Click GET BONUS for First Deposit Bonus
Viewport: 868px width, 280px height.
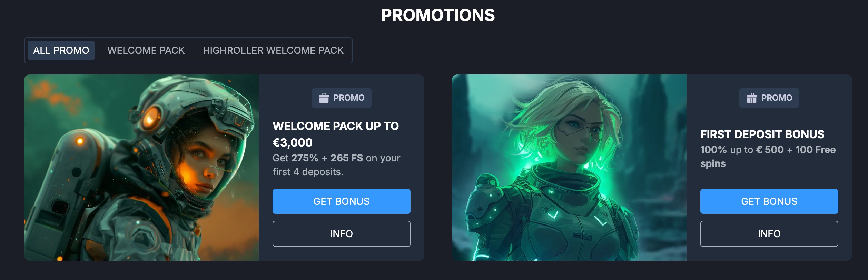coord(769,201)
